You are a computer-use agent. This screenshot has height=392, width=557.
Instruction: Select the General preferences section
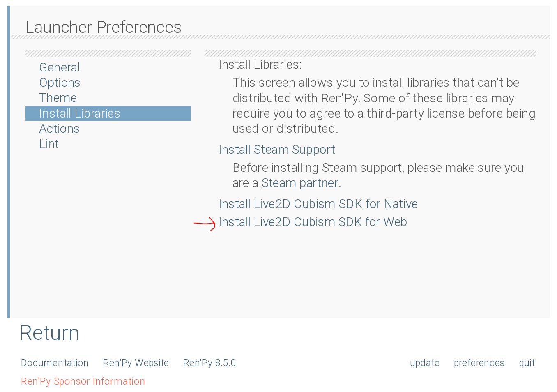point(60,67)
